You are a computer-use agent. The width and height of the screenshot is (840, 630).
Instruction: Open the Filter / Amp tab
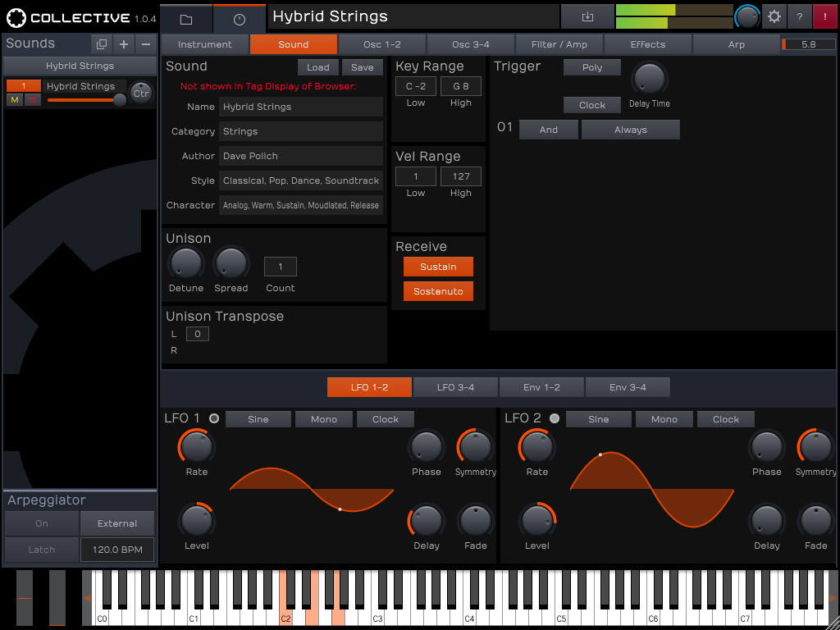559,44
